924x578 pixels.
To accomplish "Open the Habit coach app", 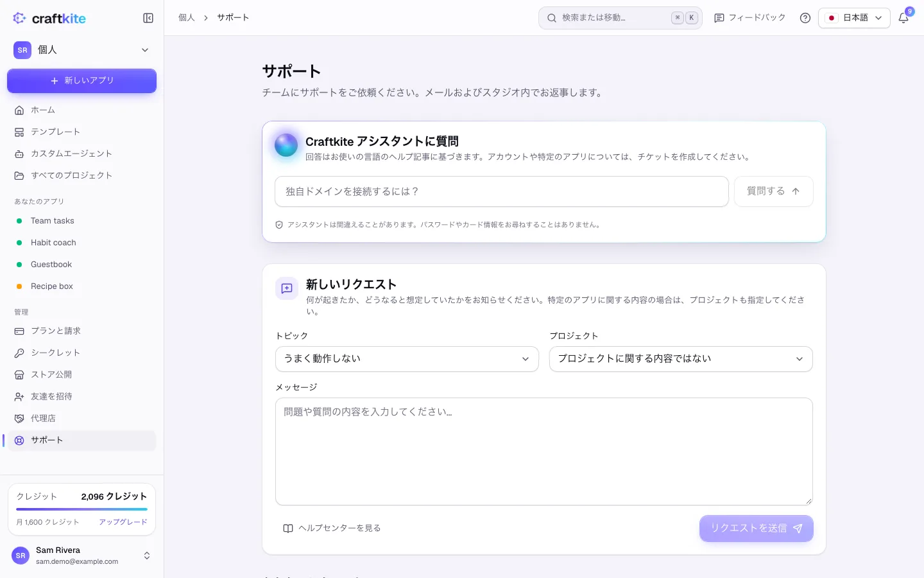I will point(81,243).
